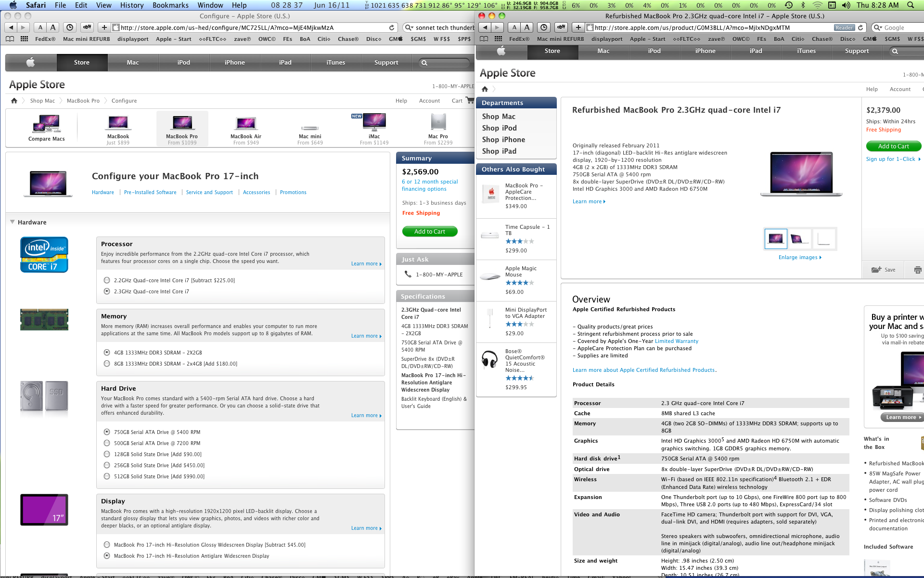Expand Learn more under refurbished product description
This screenshot has width=924, height=578.
point(589,202)
